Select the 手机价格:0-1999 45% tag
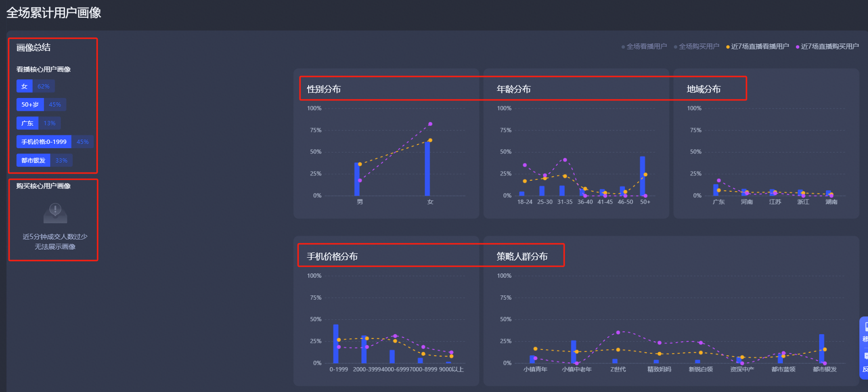Screen dimensions: 868x392 55,142
